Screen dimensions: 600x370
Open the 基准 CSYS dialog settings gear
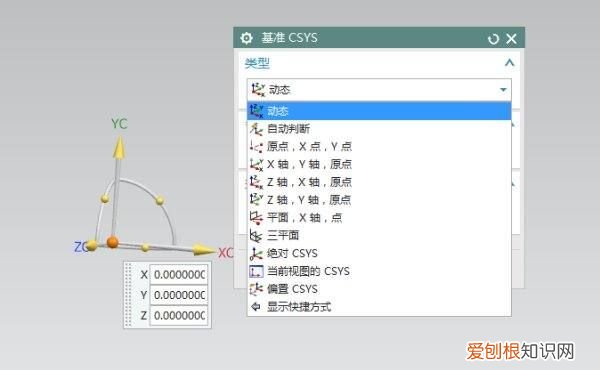pos(246,38)
